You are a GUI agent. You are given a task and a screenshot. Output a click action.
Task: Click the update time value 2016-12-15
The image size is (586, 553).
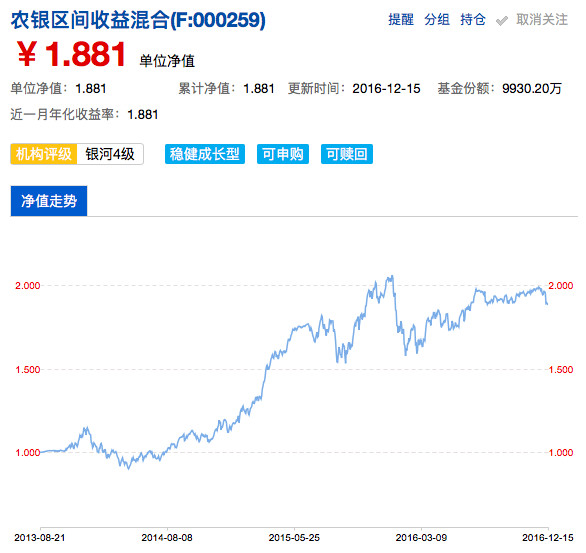[x=386, y=89]
